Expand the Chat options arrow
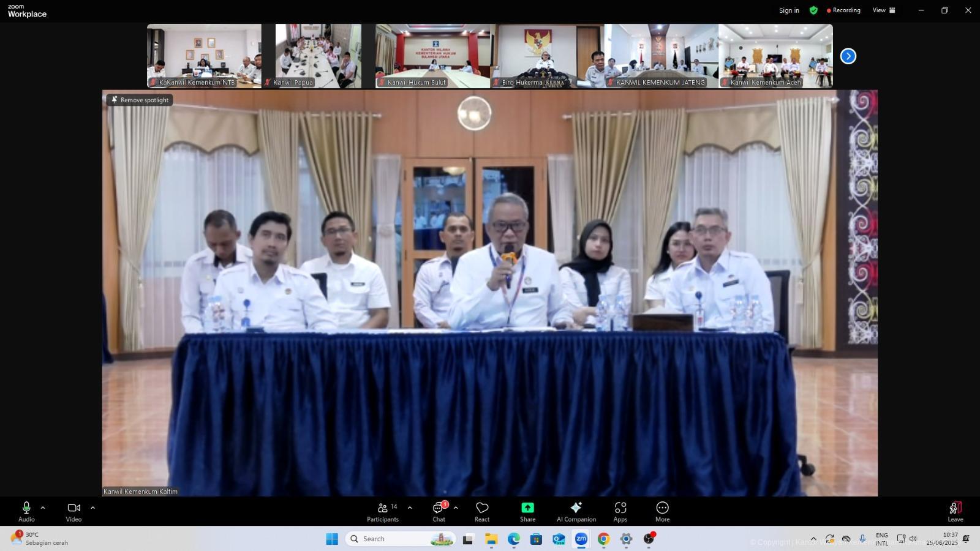 [x=456, y=508]
